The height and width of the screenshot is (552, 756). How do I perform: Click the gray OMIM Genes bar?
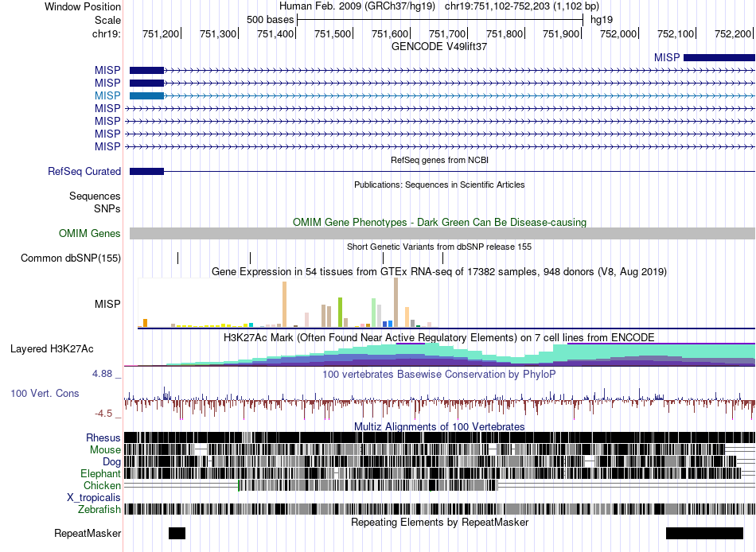pyautogui.click(x=442, y=233)
